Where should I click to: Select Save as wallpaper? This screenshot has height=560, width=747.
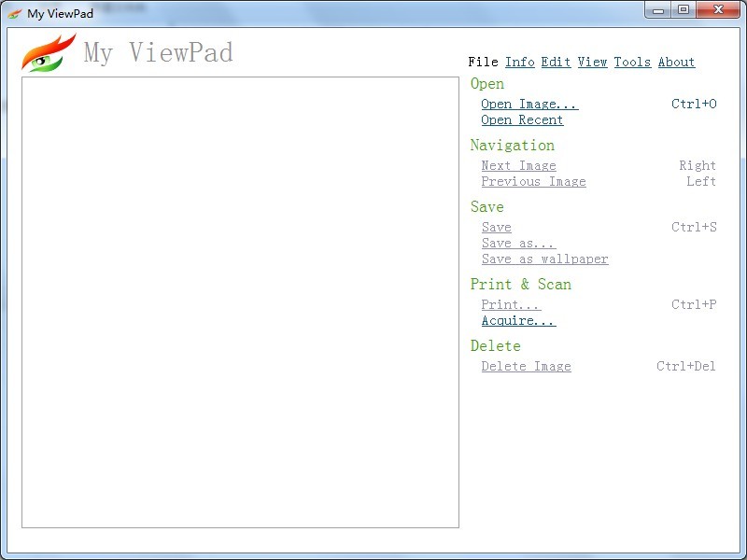[544, 259]
